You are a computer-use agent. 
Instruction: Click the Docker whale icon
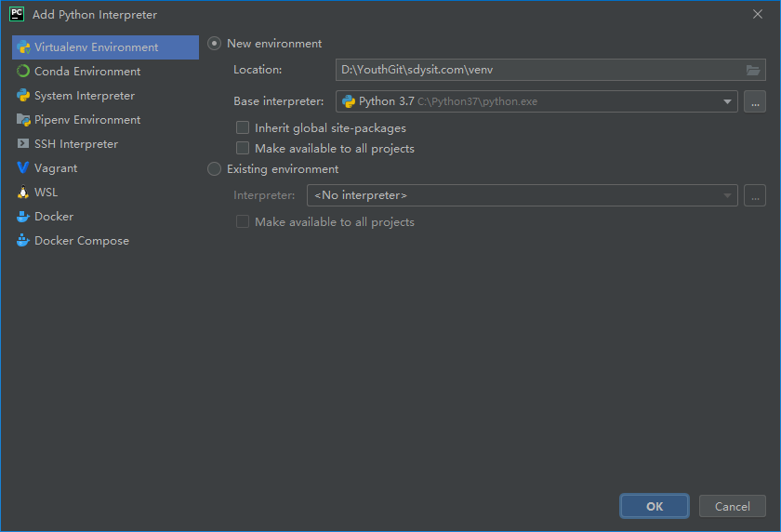[x=23, y=217]
